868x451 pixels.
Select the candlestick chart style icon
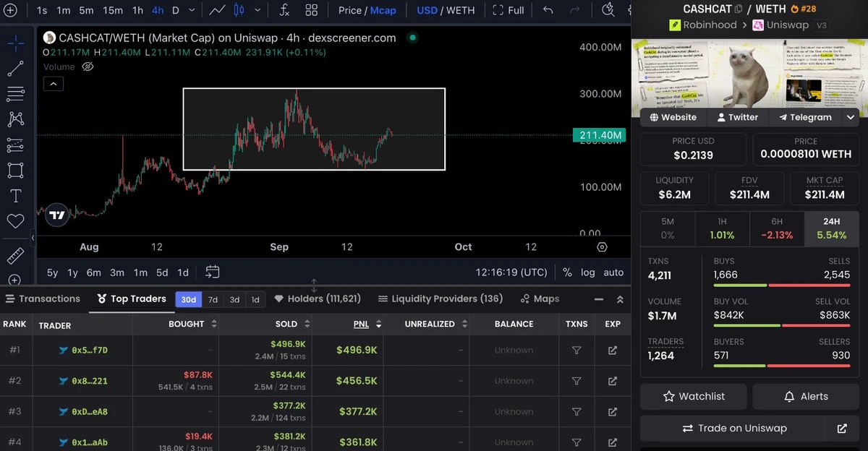[x=239, y=10]
